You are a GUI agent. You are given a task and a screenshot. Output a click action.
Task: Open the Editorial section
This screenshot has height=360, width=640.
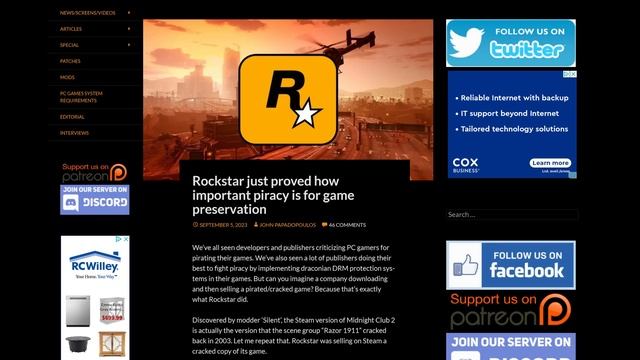click(72, 117)
